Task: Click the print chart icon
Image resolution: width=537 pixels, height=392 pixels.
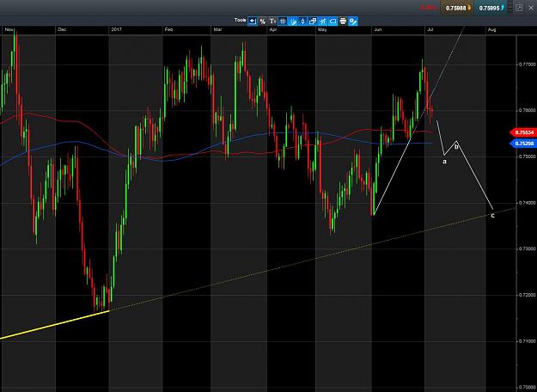Action: tap(343, 21)
